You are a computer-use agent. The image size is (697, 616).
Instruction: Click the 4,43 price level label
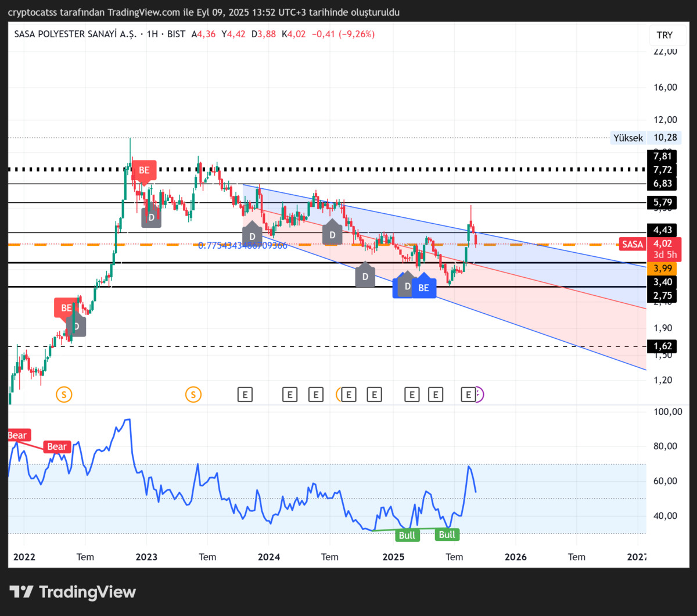tap(663, 230)
